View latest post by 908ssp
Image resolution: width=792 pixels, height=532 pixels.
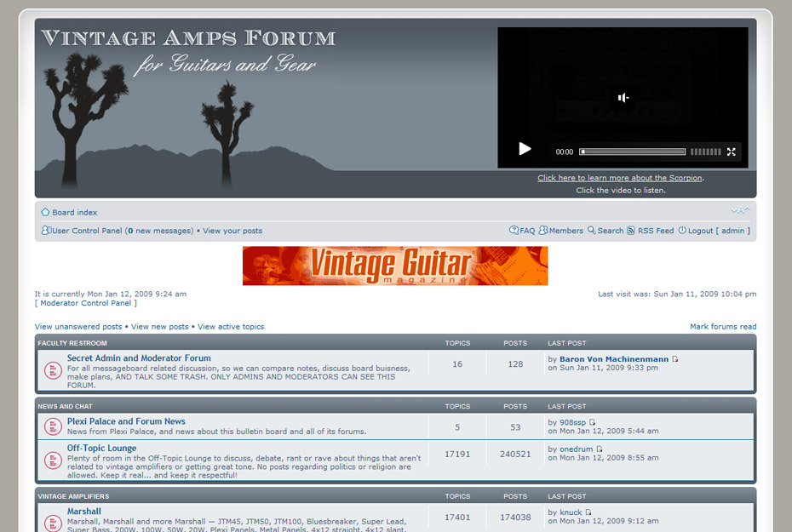point(592,422)
